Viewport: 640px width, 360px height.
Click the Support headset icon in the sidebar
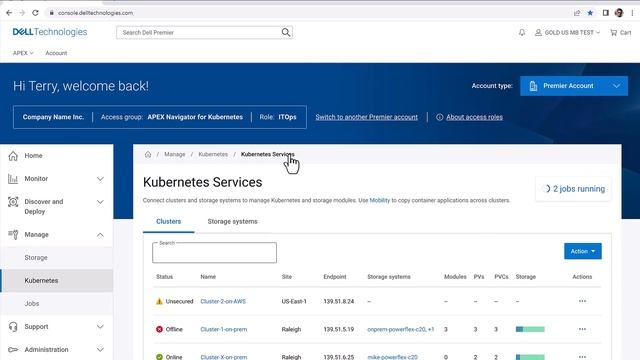[13, 327]
